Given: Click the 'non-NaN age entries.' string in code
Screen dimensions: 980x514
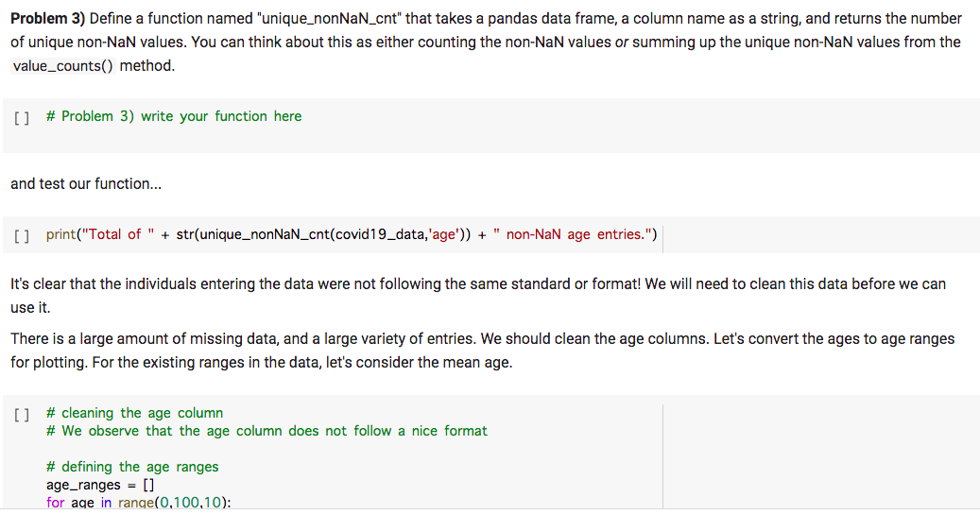Looking at the screenshot, I should coord(573,234).
